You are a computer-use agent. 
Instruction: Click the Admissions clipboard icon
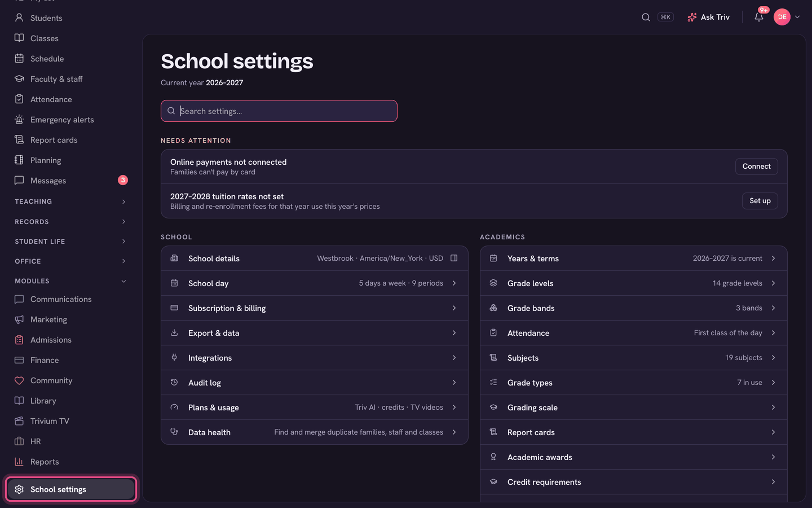(x=19, y=340)
